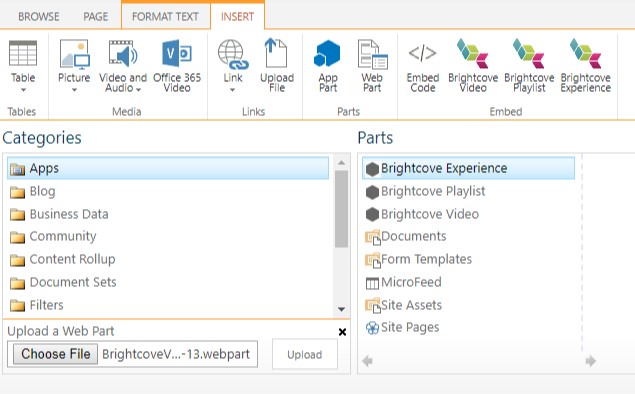Screen dimensions: 635x394
Task: Click the categories scrollbar thumb
Action: (x=341, y=209)
